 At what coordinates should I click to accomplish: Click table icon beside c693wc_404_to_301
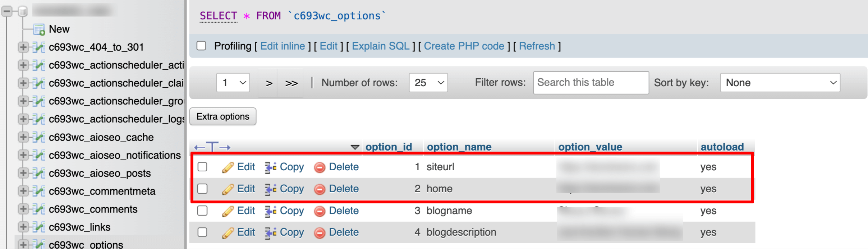(38, 47)
